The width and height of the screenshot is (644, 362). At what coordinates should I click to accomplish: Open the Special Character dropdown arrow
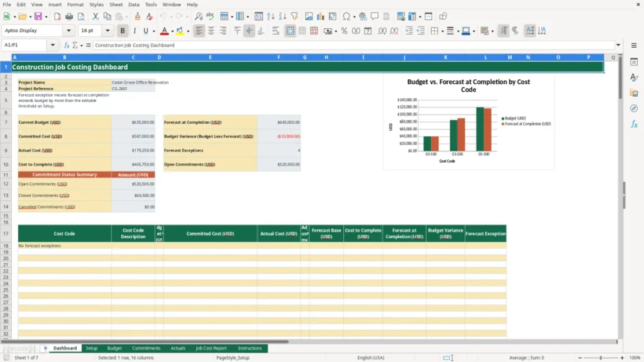(x=354, y=17)
